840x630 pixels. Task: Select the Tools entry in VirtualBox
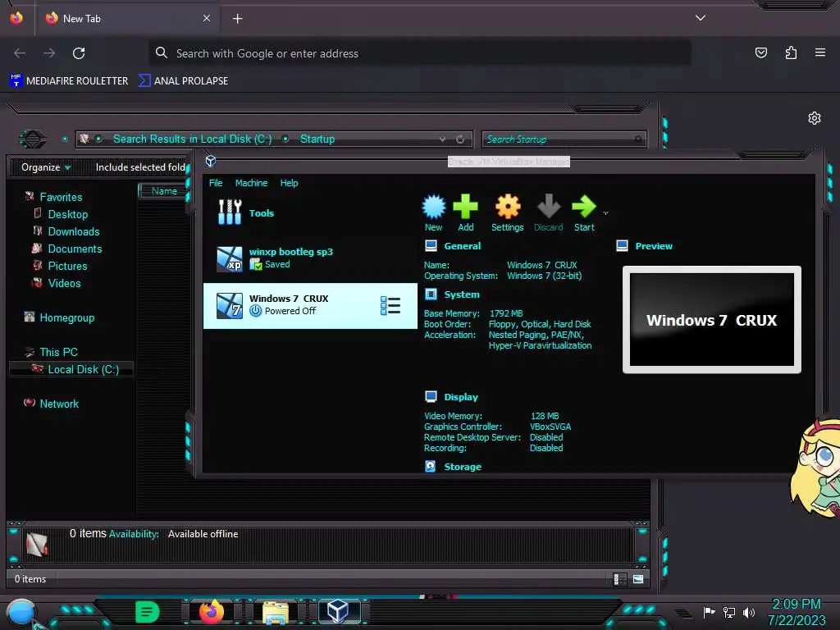(x=311, y=212)
